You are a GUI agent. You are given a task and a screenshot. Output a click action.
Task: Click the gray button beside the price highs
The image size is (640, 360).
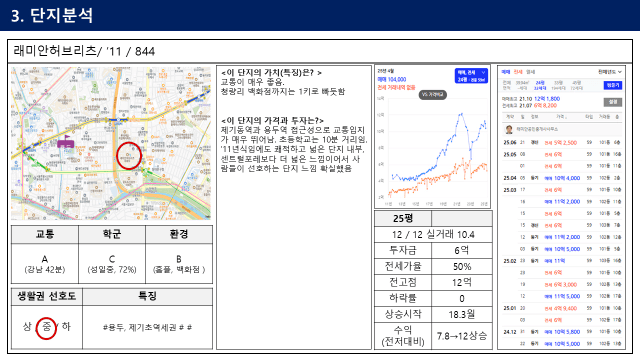(x=613, y=102)
